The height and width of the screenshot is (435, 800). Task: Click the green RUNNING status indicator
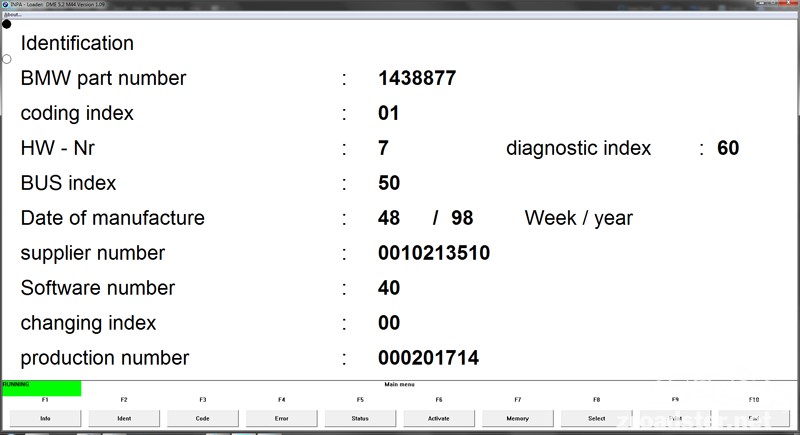click(41, 387)
